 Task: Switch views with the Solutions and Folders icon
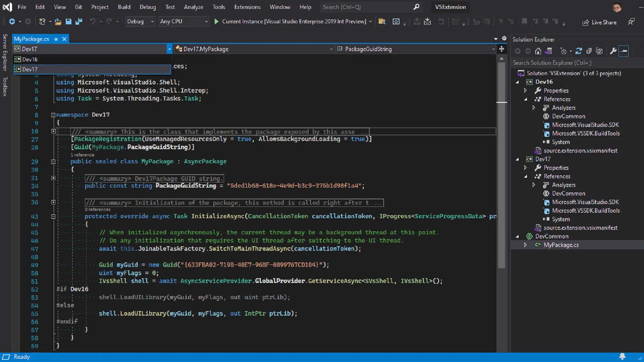point(549,51)
